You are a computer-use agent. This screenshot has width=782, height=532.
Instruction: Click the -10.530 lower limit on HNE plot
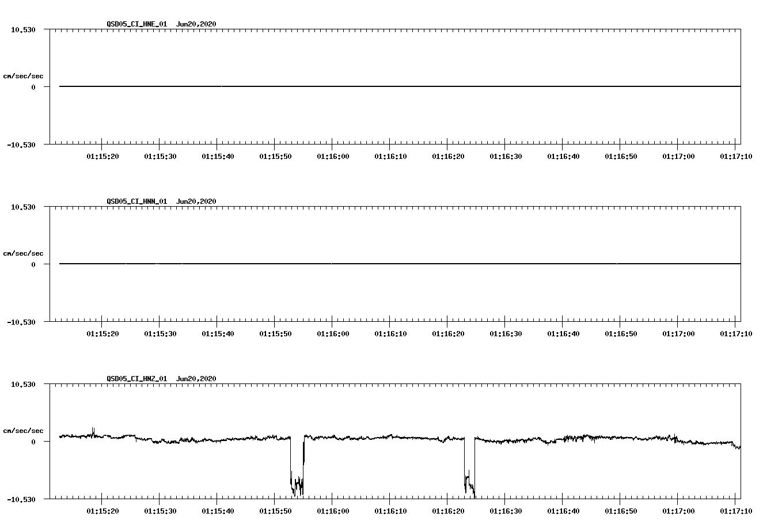click(21, 145)
